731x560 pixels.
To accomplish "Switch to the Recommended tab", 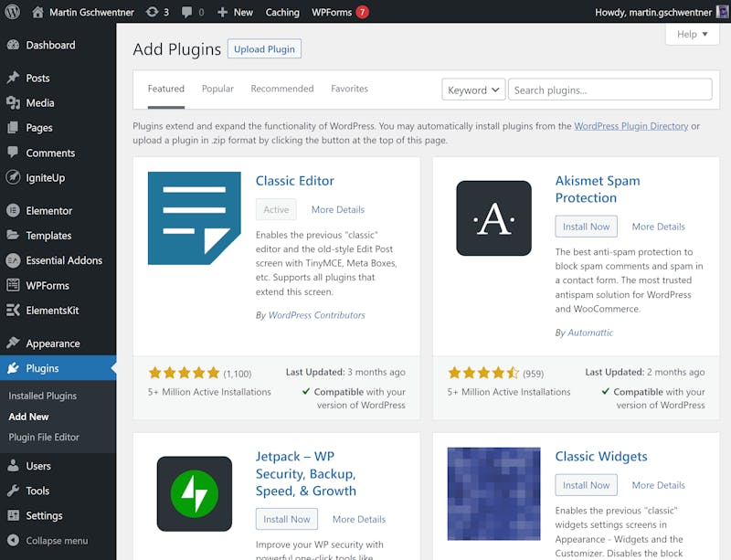I will [x=282, y=89].
